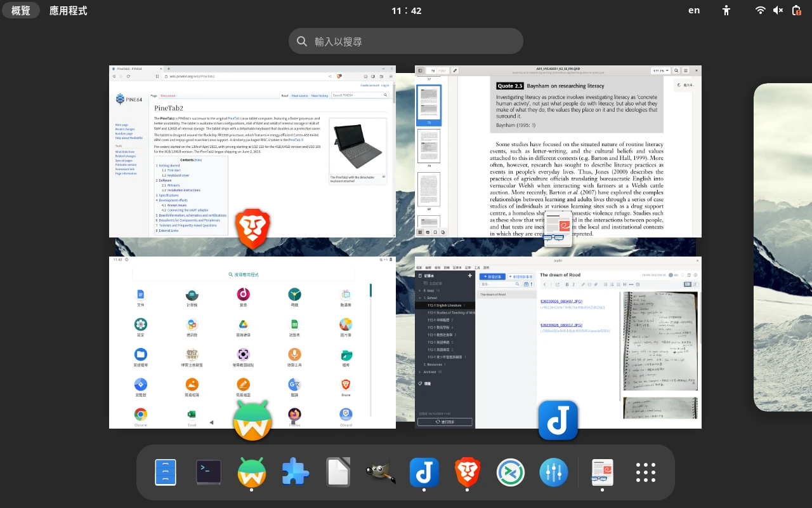
Task: Click Joplin icon in the dock
Action: (x=424, y=472)
